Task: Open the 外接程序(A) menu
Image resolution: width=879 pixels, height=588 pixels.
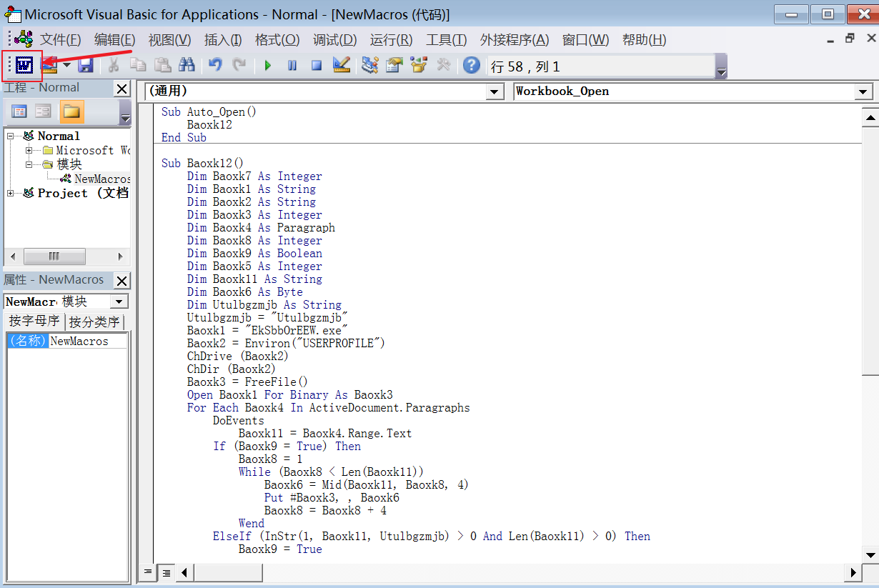Action: pos(515,40)
